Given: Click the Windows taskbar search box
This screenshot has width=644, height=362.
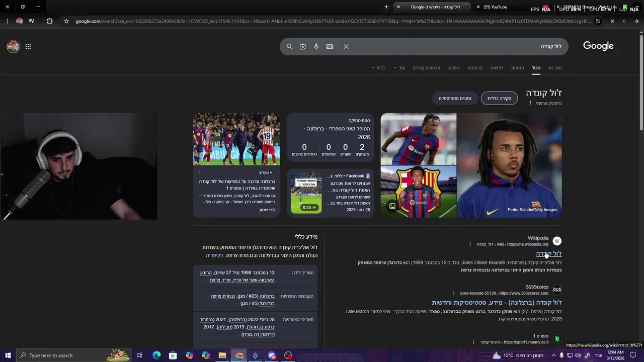Looking at the screenshot, I should click(73, 355).
